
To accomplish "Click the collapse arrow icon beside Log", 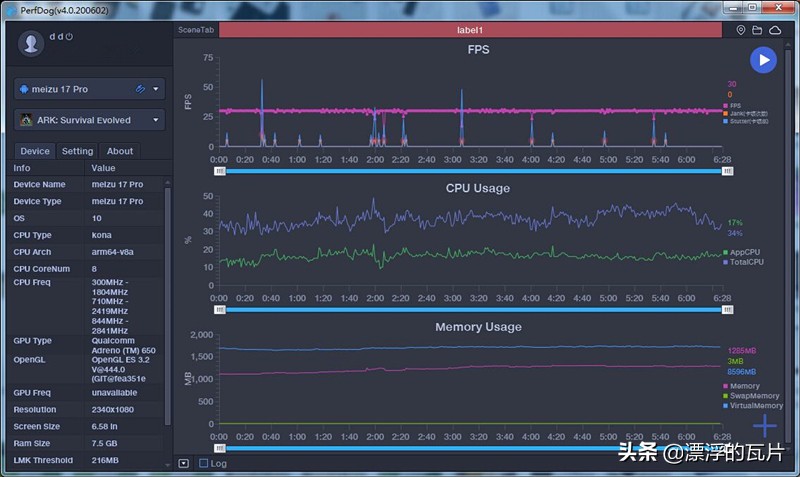I will [184, 463].
